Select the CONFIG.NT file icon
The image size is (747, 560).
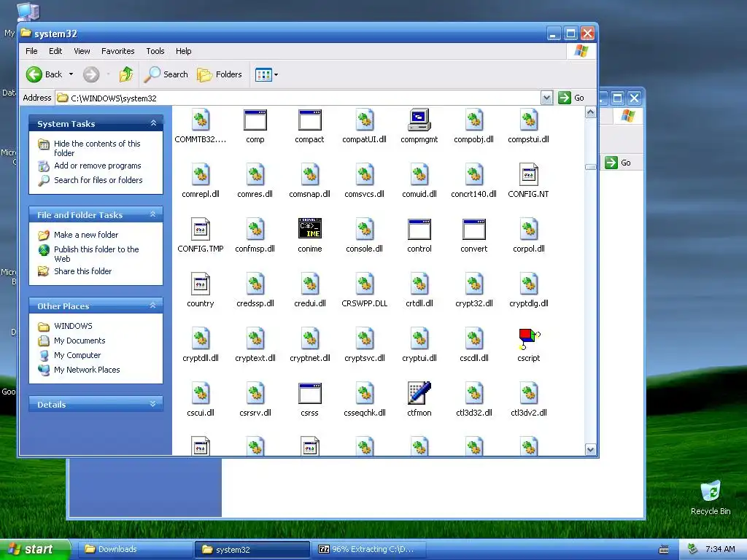(529, 175)
